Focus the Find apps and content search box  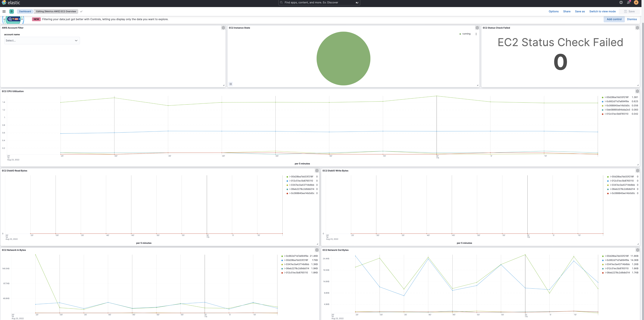point(319,3)
